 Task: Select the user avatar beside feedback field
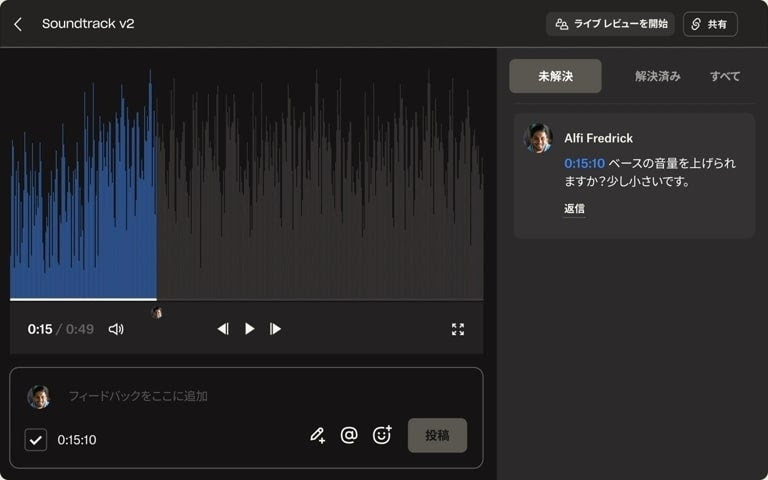click(39, 397)
